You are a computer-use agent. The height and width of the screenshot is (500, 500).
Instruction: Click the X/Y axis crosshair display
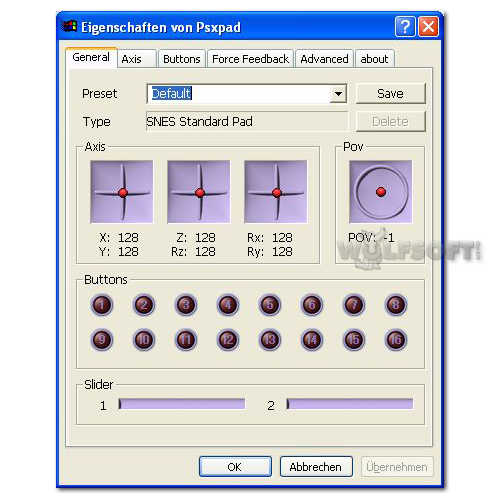(x=122, y=192)
